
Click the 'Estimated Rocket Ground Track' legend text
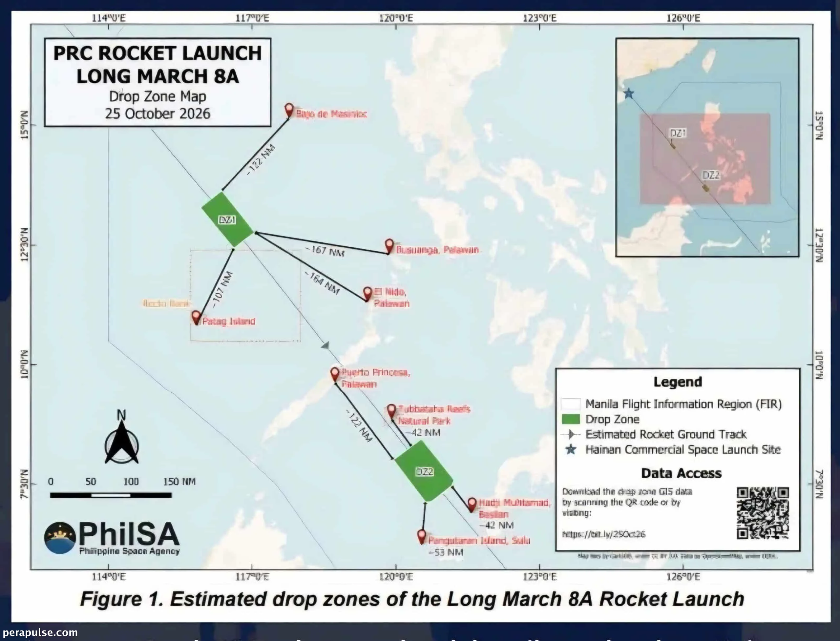[x=666, y=434]
